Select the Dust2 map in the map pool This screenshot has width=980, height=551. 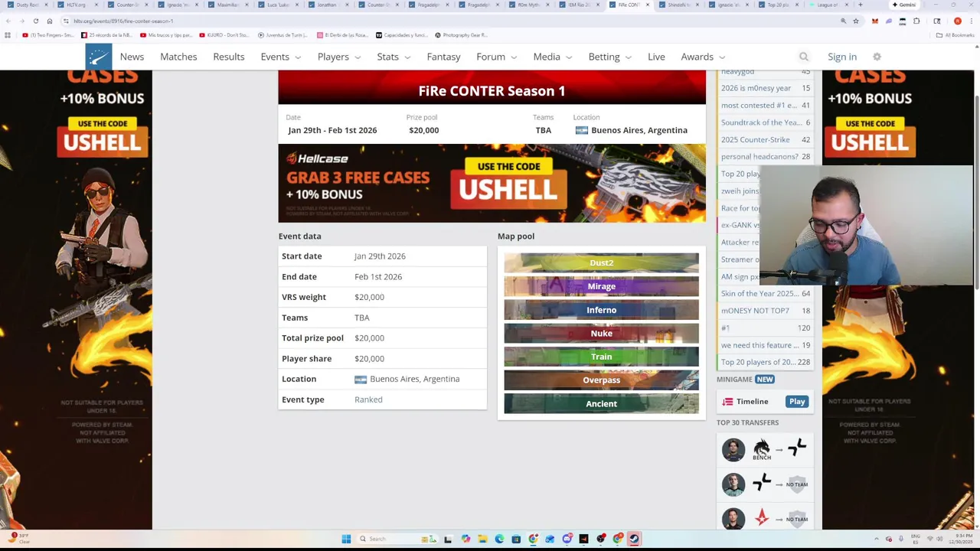coord(601,262)
